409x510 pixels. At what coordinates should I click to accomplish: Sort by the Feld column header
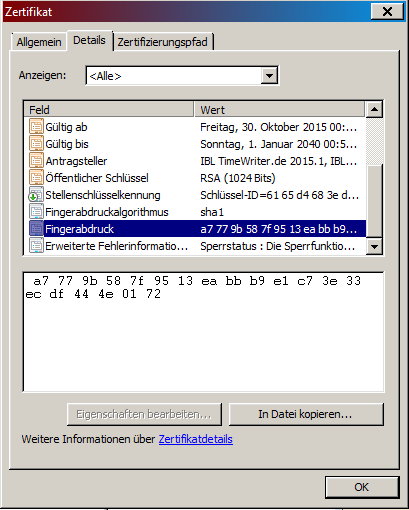point(109,110)
